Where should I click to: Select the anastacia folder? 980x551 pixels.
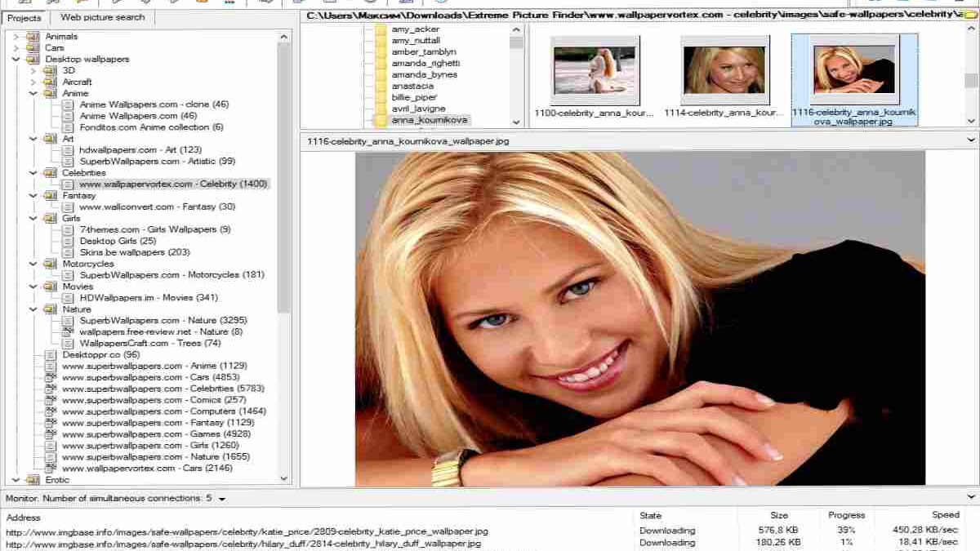(x=412, y=87)
